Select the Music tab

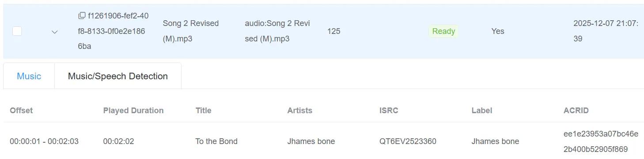point(29,76)
